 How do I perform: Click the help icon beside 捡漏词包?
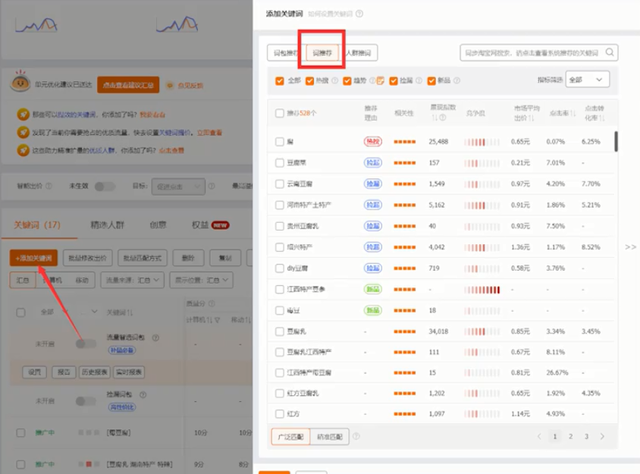click(143, 395)
